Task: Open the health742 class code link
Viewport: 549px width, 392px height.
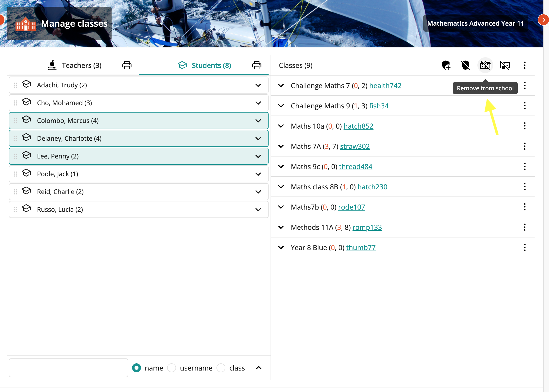Action: pos(385,86)
